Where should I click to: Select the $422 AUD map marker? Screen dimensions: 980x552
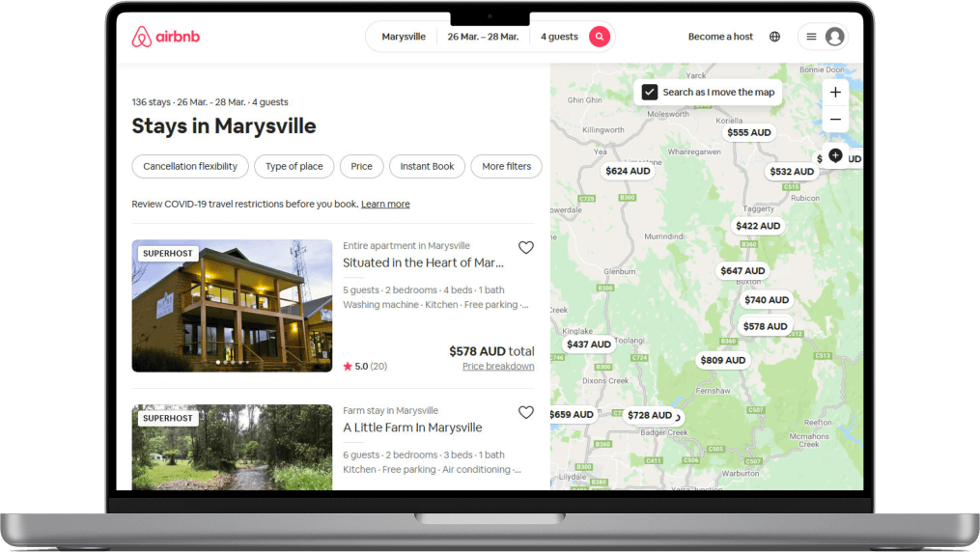[x=758, y=226]
